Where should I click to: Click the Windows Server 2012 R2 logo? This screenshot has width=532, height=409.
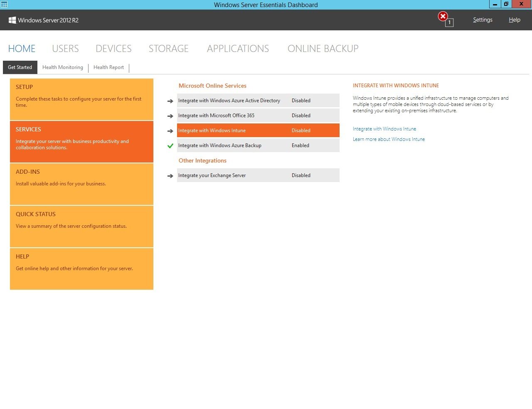point(44,20)
